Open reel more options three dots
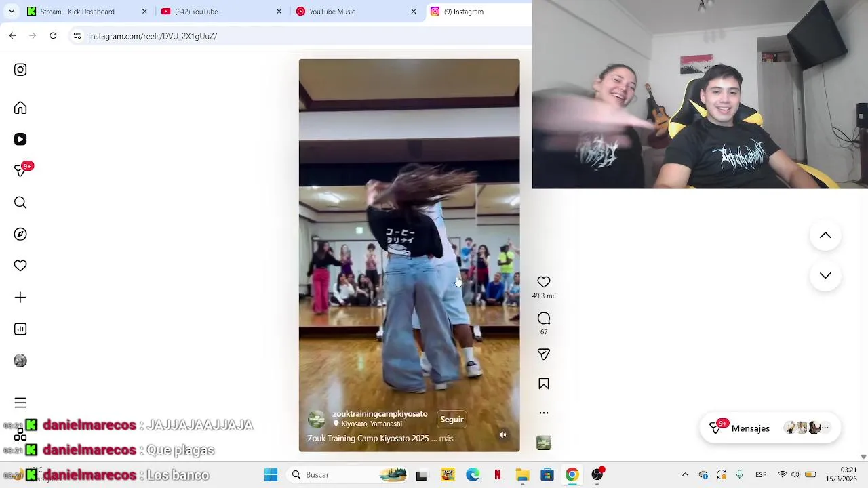This screenshot has width=868, height=488. [x=544, y=413]
